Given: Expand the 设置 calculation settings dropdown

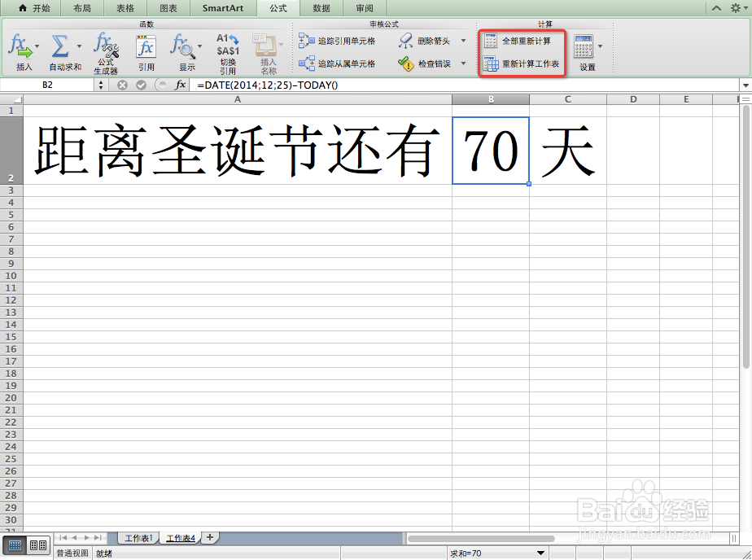Looking at the screenshot, I should [598, 46].
